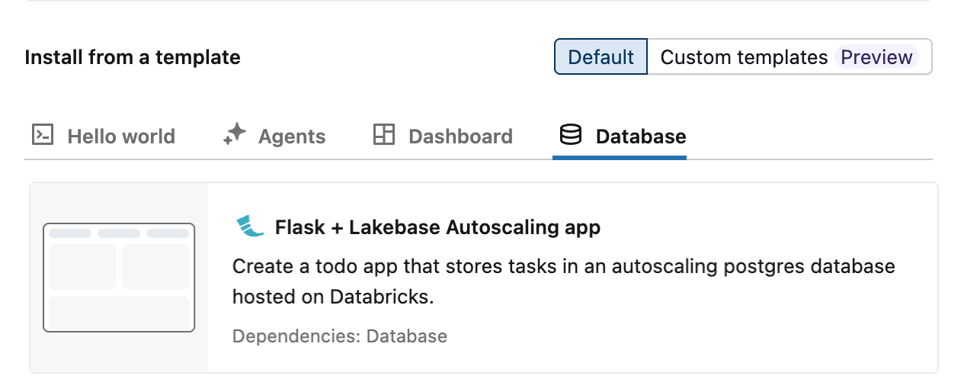Click the large bottom block in wireframe thumbnail
The height and width of the screenshot is (392, 980).
tap(119, 312)
